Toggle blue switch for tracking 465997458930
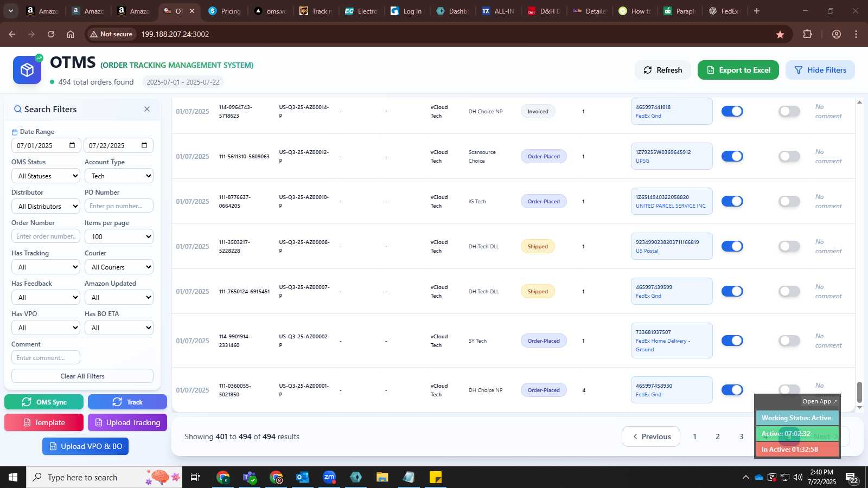This screenshot has height=488, width=868. 732,390
